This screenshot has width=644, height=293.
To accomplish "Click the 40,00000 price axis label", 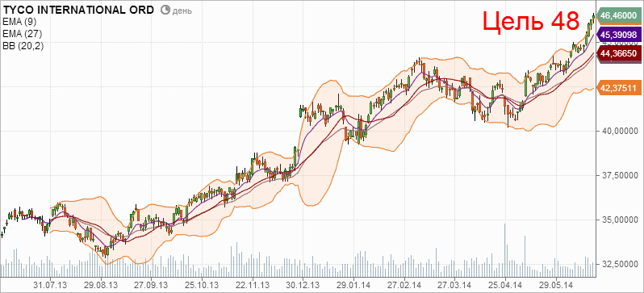I will point(619,131).
